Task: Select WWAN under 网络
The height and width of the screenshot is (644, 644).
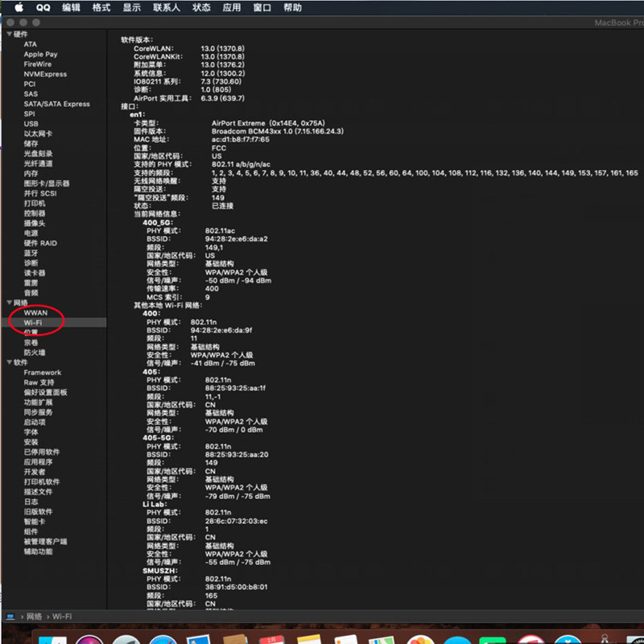Action: click(35, 312)
